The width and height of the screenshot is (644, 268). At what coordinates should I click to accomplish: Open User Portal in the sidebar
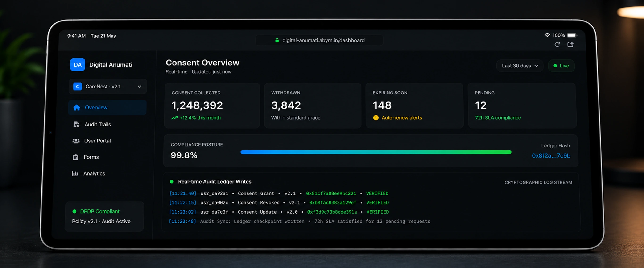coord(97,141)
